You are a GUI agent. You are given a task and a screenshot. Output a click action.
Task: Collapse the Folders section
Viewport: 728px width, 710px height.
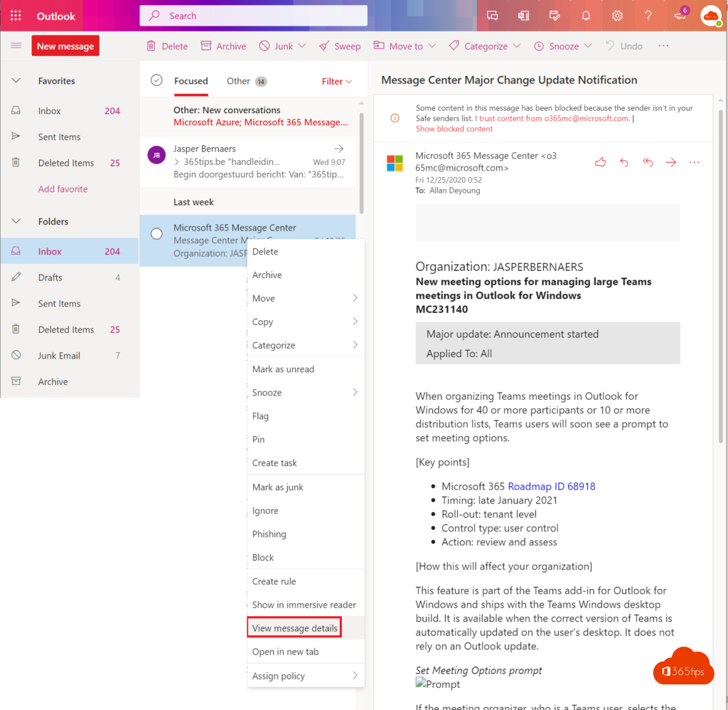[x=16, y=221]
